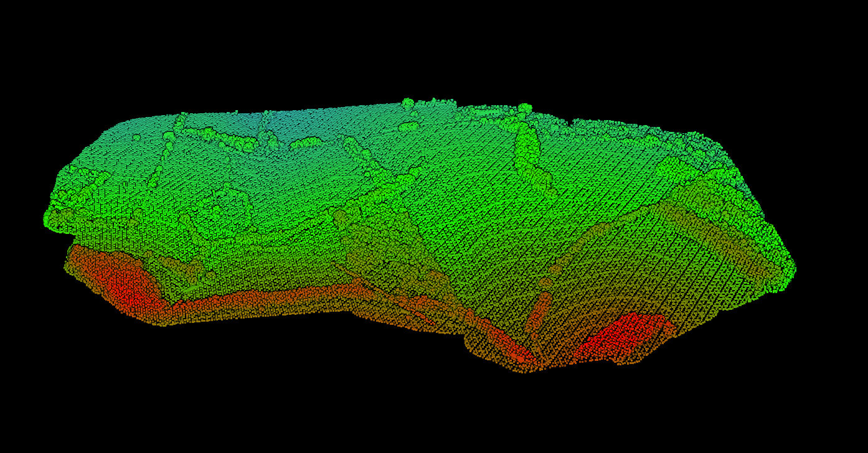Image resolution: width=868 pixels, height=453 pixels.
Task: Select the isolated tree on top center ridge
Action: pyautogui.click(x=408, y=103)
